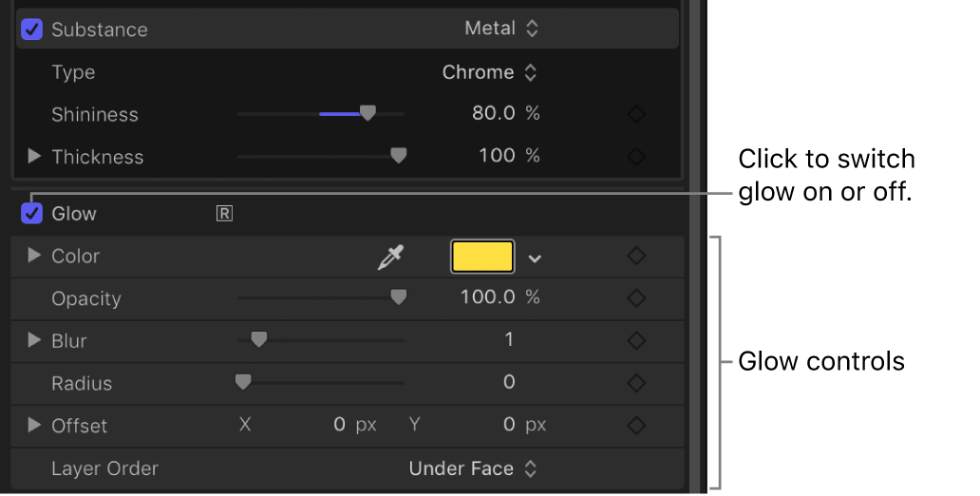Click the Color keyframe diamond icon

click(636, 257)
